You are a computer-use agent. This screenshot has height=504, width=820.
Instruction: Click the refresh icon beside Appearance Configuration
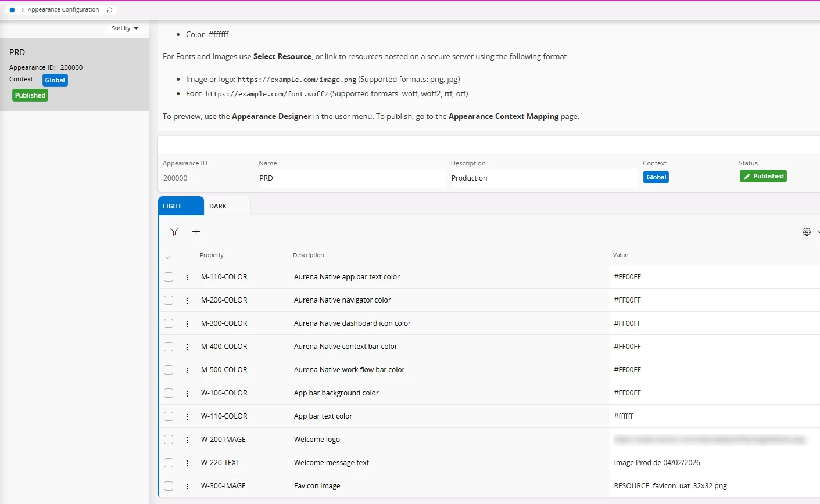109,10
